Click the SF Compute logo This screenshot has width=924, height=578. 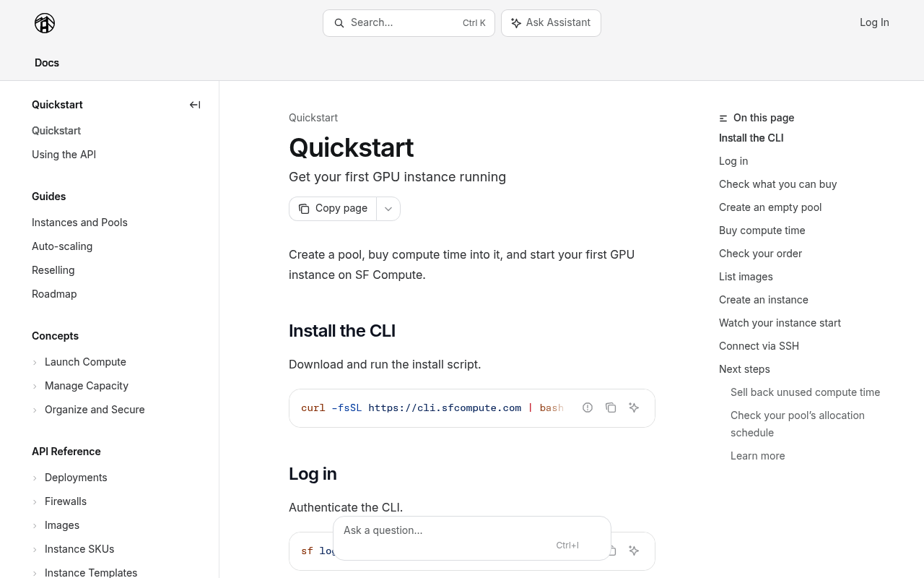click(x=45, y=23)
